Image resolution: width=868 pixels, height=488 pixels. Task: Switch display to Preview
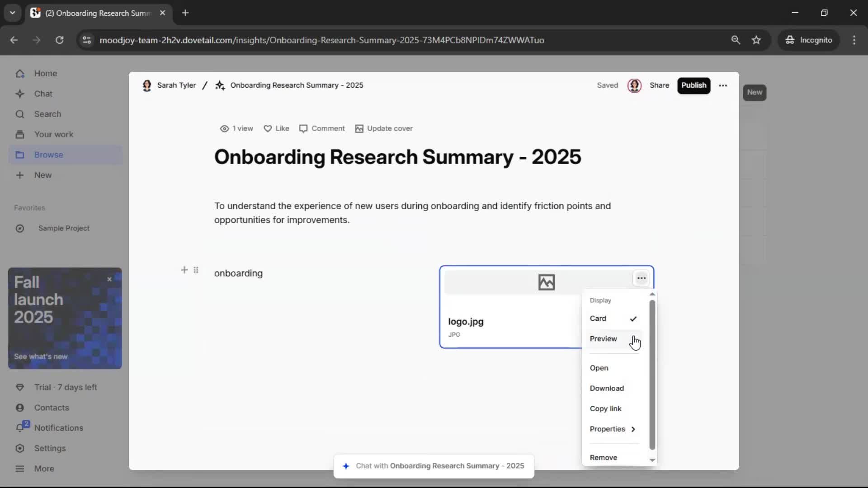(x=603, y=339)
